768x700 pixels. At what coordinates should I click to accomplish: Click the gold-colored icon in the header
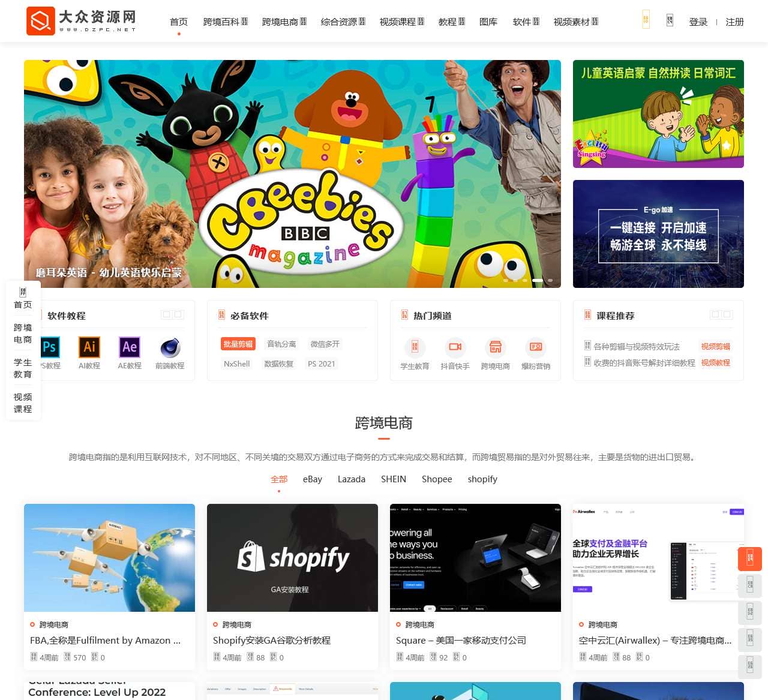[x=646, y=19]
